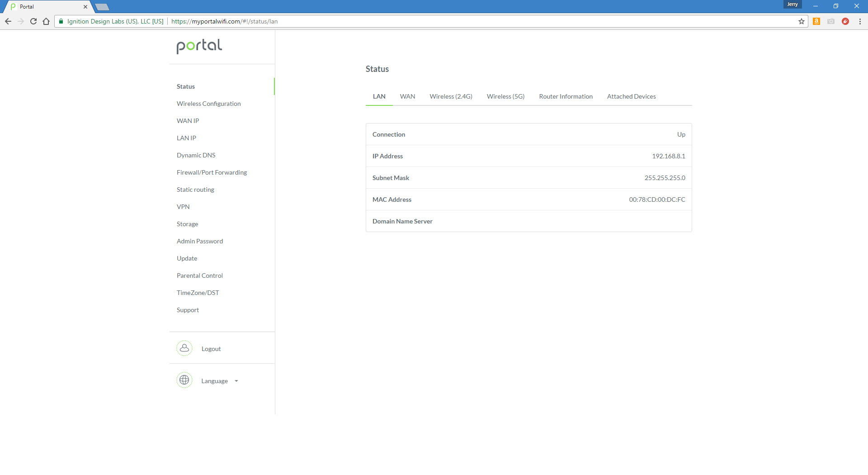868x475 pixels.
Task: Click the Subnet Mask value 255.255.255.0
Action: pos(665,178)
